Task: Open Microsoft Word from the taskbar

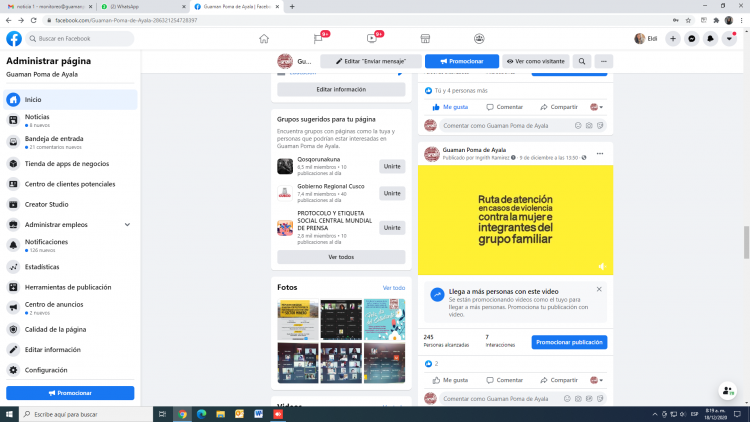Action: pos(258,414)
